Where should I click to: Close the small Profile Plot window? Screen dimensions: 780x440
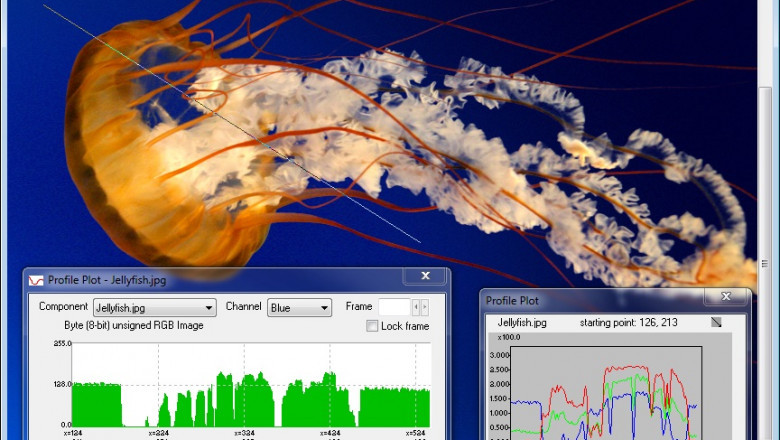pos(726,296)
